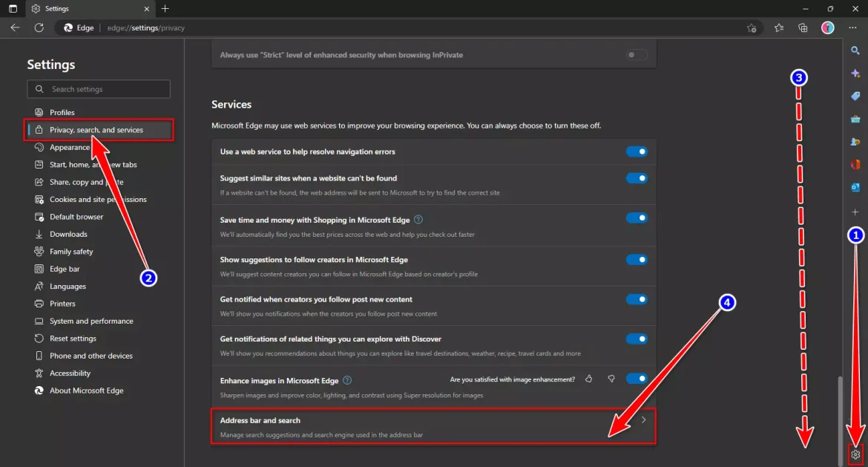Click the address bar showing edge://settings/privacy
Viewport: 868px width, 467px height.
pyautogui.click(x=410, y=27)
